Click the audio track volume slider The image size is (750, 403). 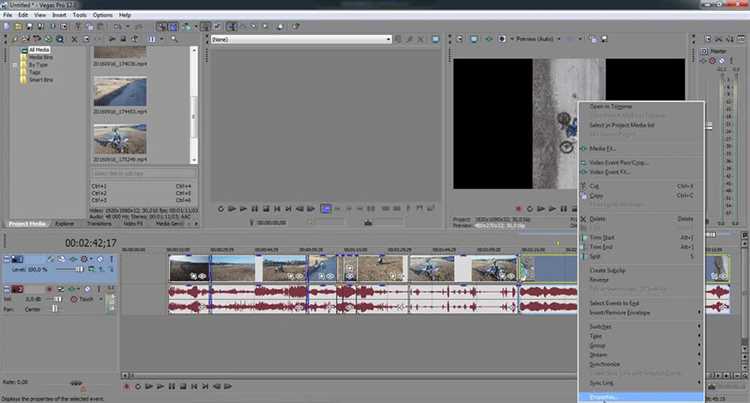(56, 299)
